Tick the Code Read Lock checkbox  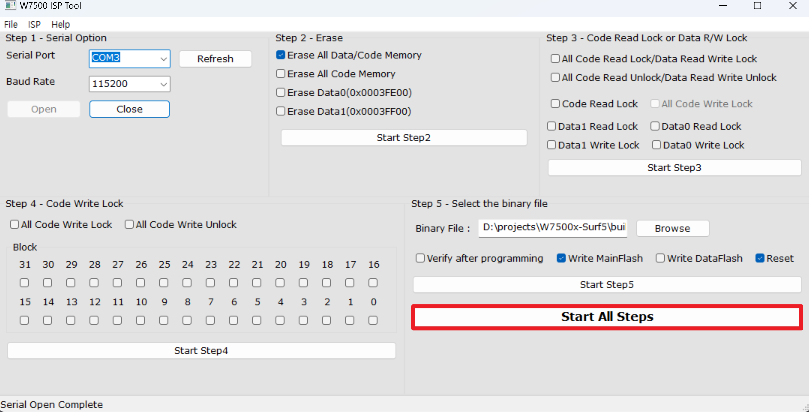[x=556, y=104]
